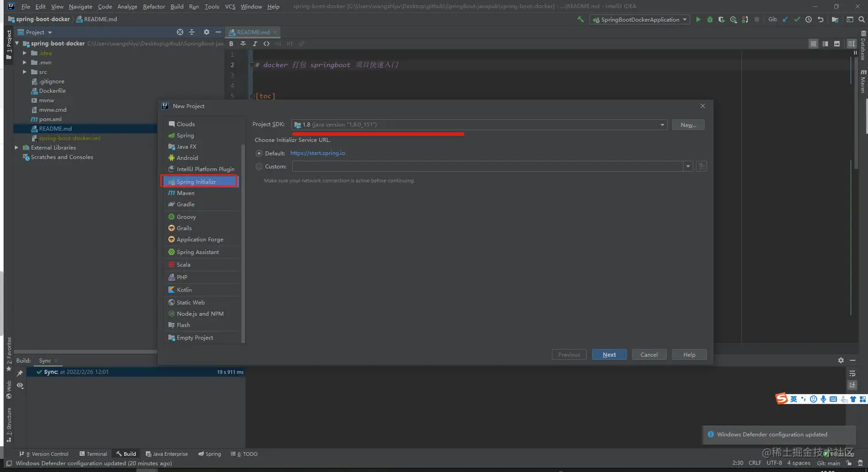Open the File menu

coord(26,6)
